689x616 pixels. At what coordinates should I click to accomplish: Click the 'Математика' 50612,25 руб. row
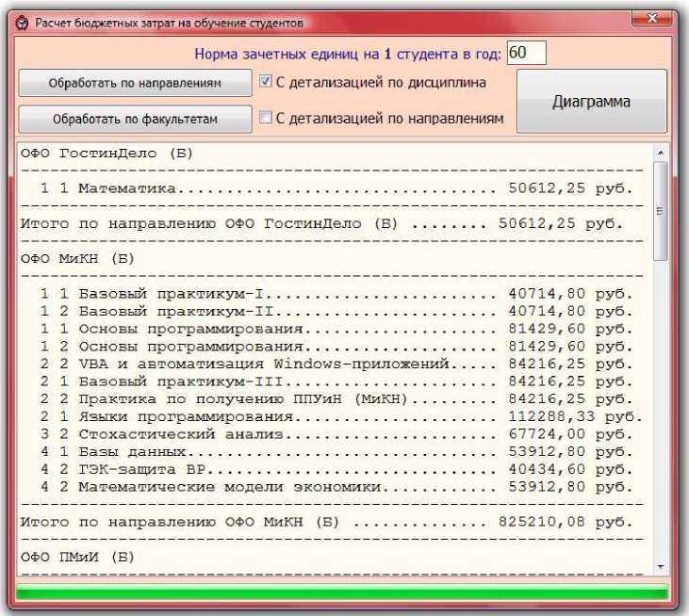tap(336, 188)
